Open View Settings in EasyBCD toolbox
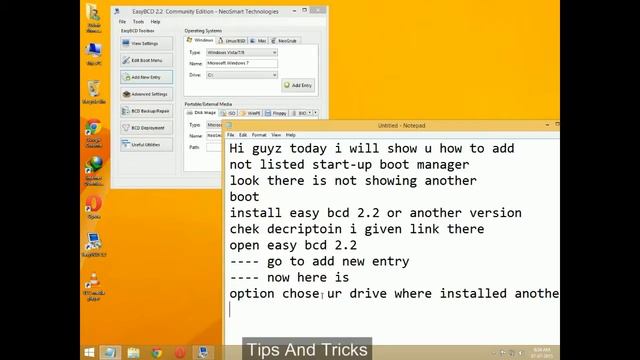640x360 pixels. coord(146,43)
